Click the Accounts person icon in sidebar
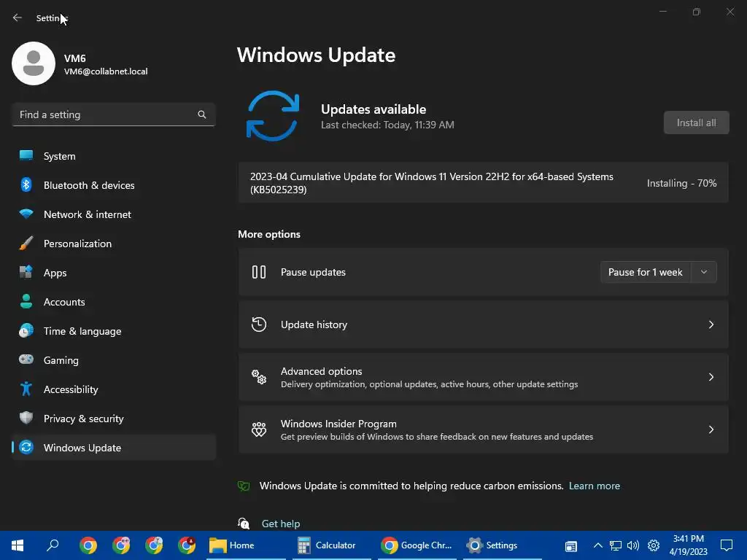 pos(26,301)
